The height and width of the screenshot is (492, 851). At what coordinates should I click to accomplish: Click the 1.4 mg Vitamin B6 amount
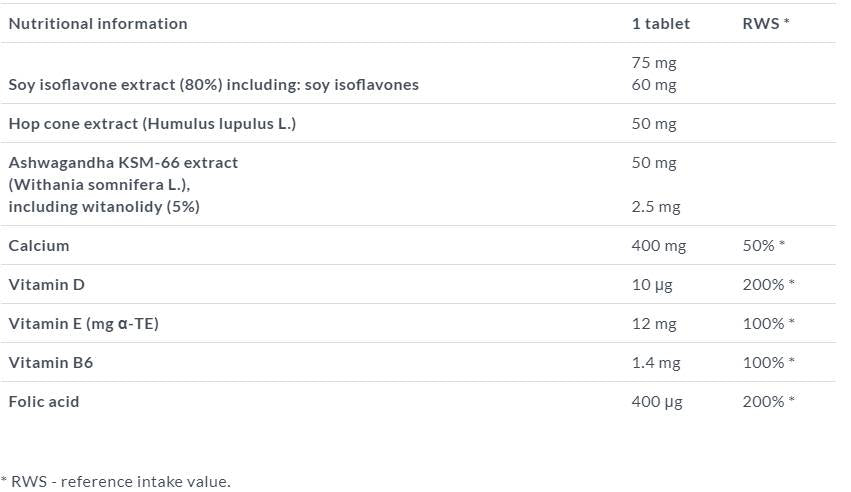(656, 363)
